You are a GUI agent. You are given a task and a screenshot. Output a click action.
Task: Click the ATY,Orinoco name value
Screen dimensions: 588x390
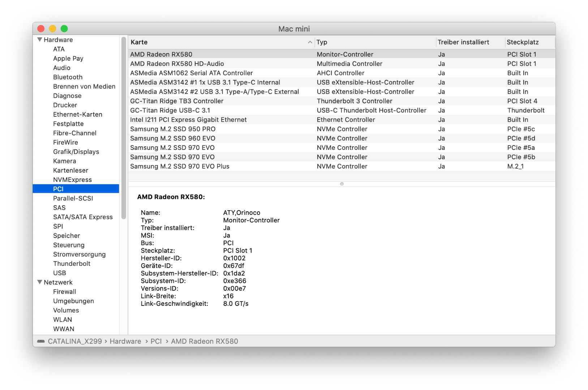(242, 213)
